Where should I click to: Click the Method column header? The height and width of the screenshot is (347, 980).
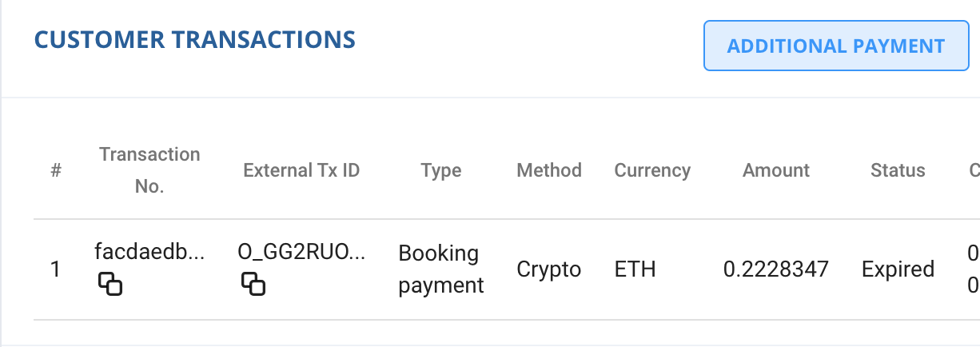tap(549, 170)
